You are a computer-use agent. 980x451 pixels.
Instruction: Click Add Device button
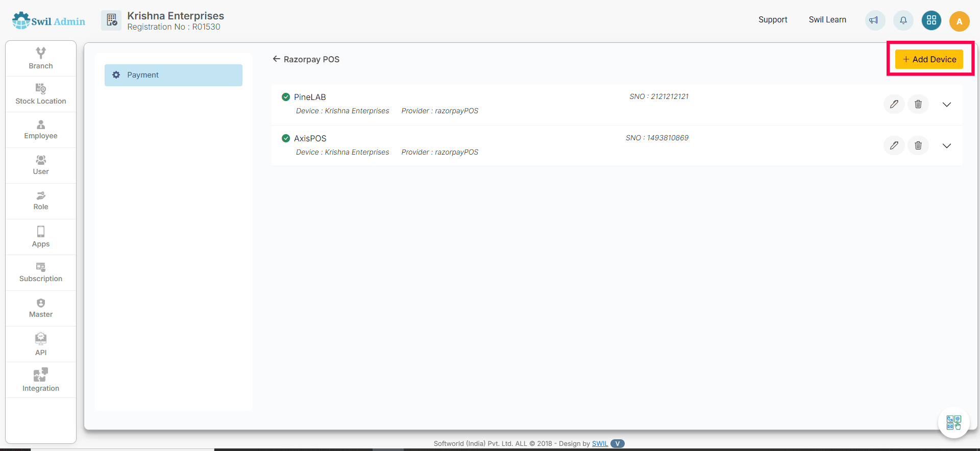[929, 59]
